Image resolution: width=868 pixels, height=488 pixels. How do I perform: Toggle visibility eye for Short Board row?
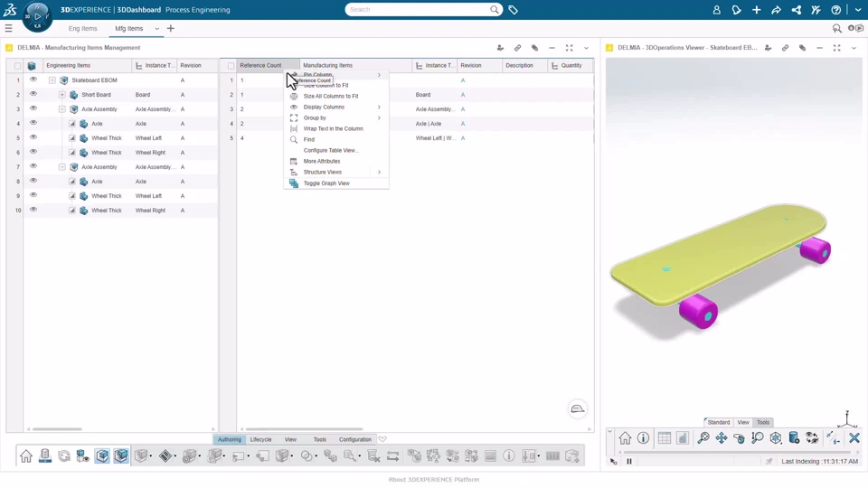click(x=33, y=94)
